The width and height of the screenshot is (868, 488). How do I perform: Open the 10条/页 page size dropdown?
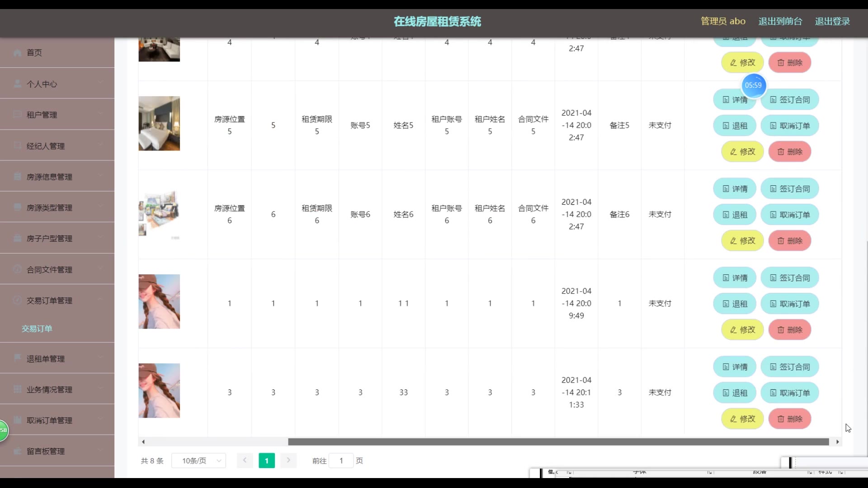198,461
